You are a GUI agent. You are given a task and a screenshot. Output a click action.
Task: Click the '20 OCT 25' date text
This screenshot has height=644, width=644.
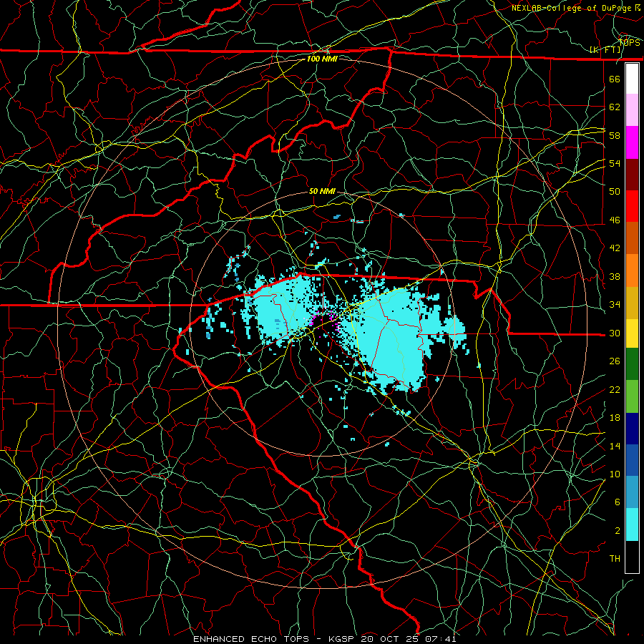[x=389, y=639]
